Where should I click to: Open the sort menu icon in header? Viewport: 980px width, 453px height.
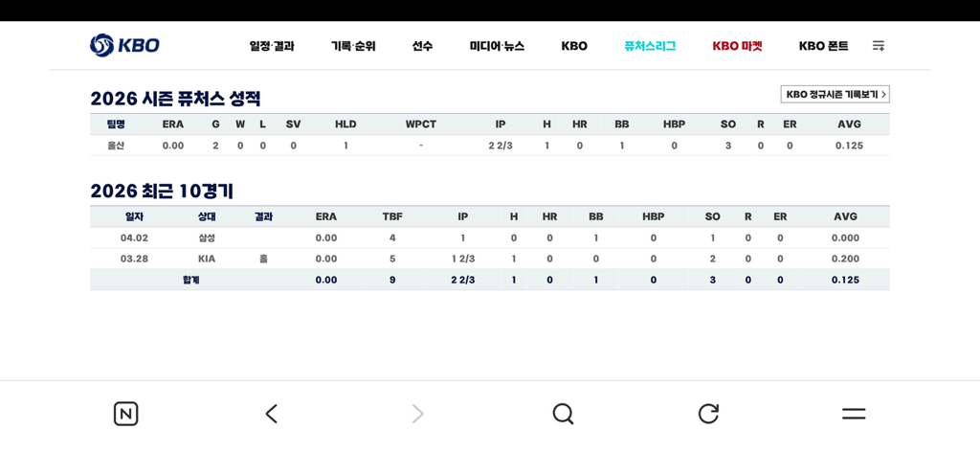(x=878, y=46)
